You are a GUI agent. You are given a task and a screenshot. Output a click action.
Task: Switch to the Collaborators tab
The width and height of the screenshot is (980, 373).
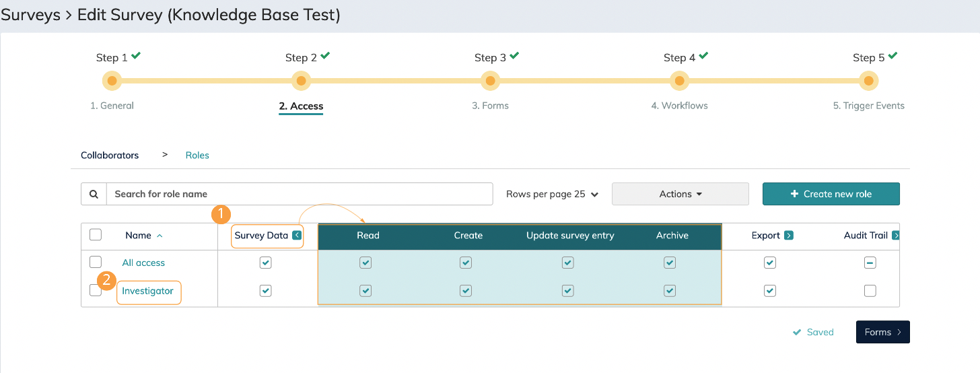[110, 156]
